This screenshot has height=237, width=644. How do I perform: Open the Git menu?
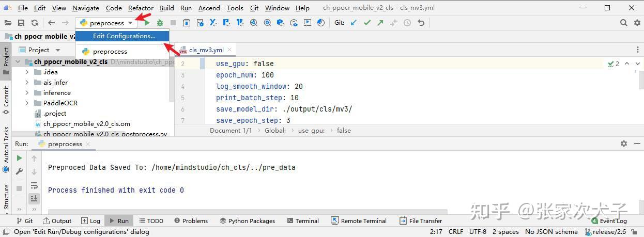pos(254,8)
